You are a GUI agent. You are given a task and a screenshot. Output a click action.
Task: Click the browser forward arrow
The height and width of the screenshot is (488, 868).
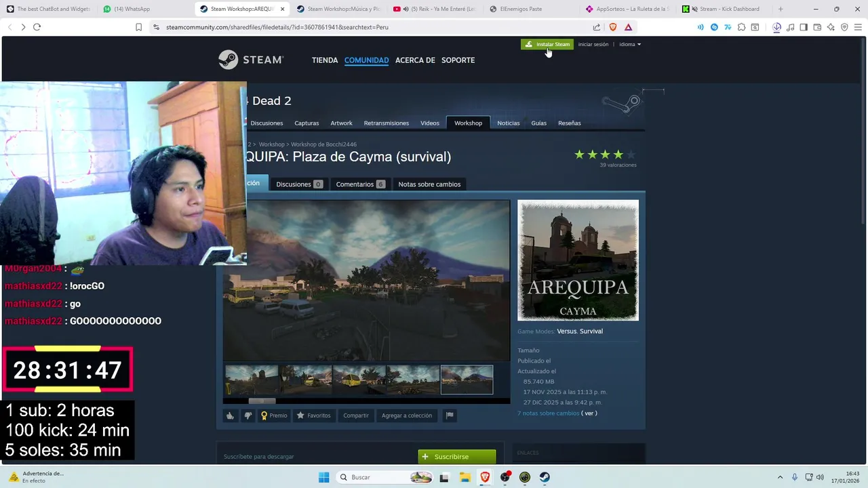tap(23, 27)
